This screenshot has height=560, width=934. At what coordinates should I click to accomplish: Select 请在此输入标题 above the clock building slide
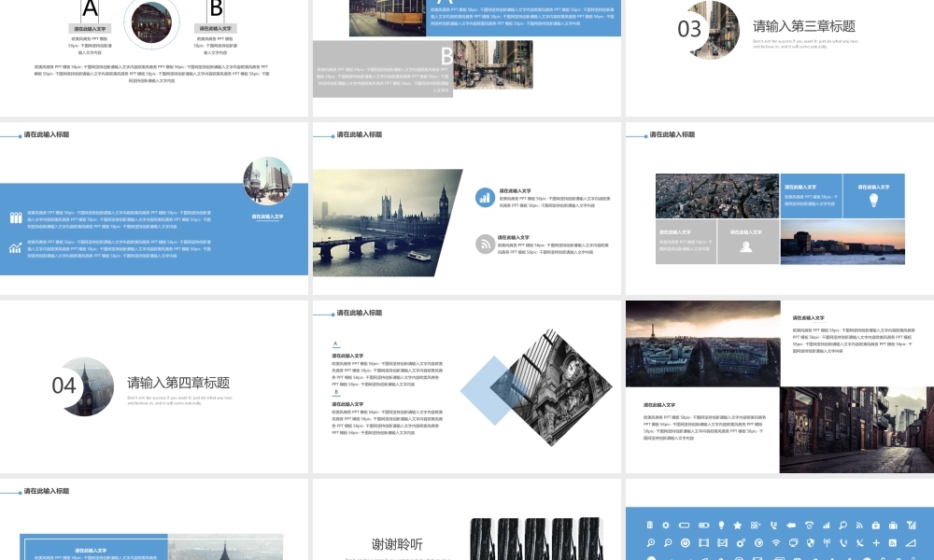[x=360, y=313]
